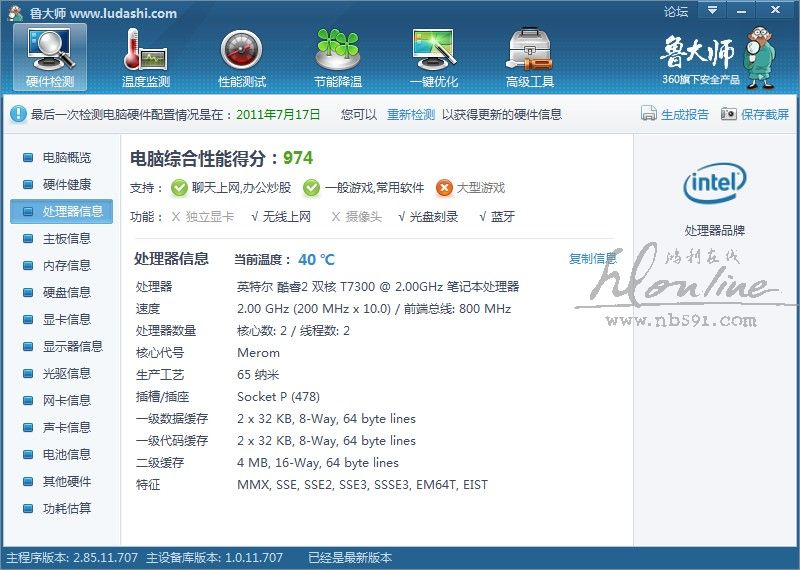Close the 鲁大师 window
This screenshot has width=800, height=570.
tap(776, 10)
